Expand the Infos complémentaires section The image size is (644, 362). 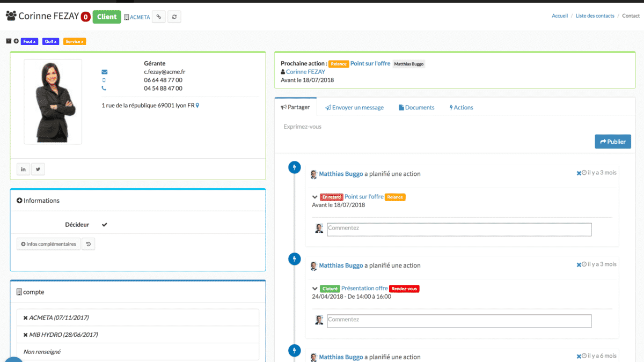(49, 244)
